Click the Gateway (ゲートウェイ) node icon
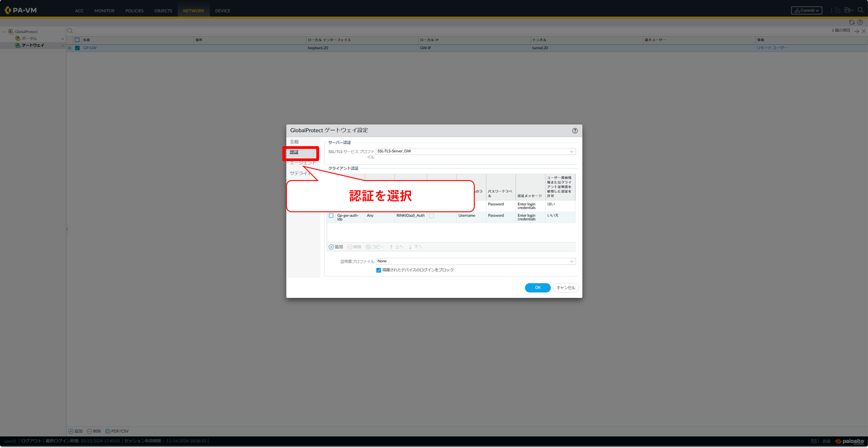Image resolution: width=868 pixels, height=448 pixels. click(x=18, y=45)
